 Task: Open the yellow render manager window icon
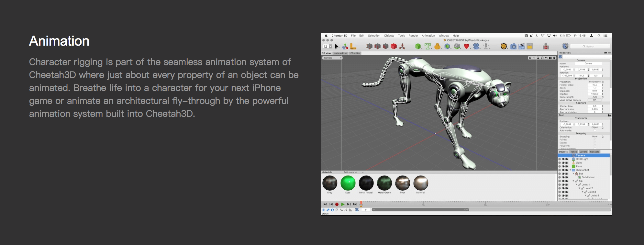point(530,47)
